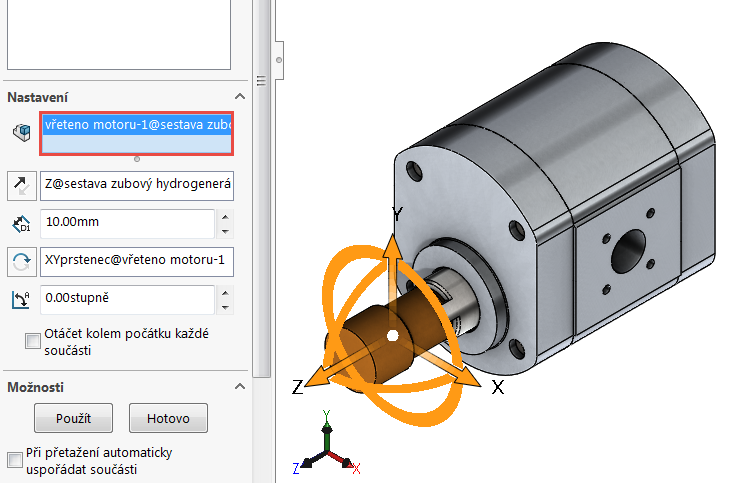This screenshot has height=483, width=750.
Task: Click the Z@sestava translation direction field
Action: tap(137, 186)
